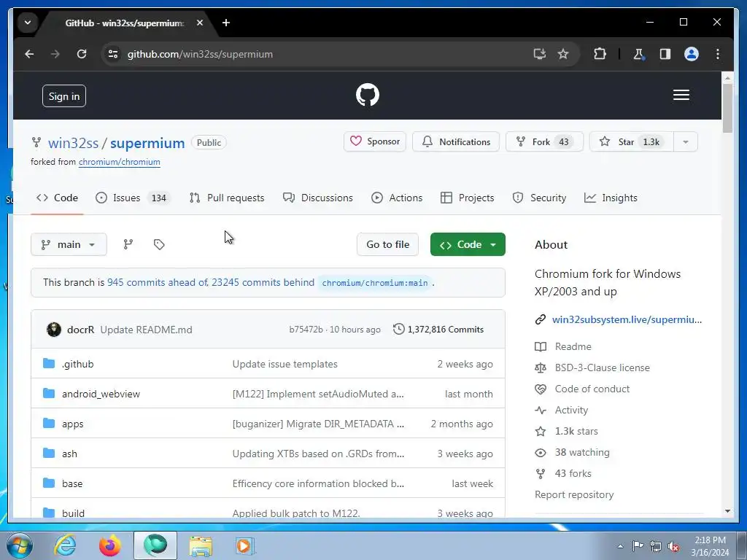This screenshot has width=747, height=560.
Task: Click the GitHub Octocat logo
Action: click(368, 95)
